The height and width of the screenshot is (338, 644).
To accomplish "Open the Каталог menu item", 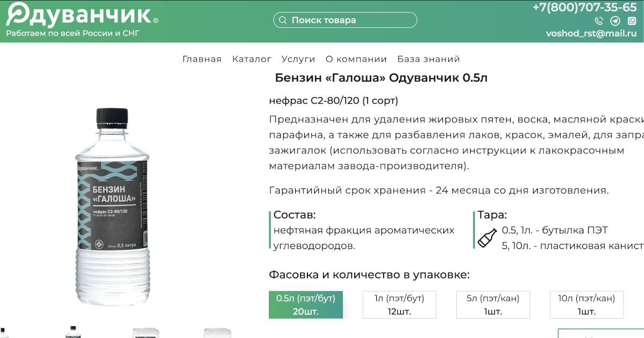I will (x=252, y=59).
